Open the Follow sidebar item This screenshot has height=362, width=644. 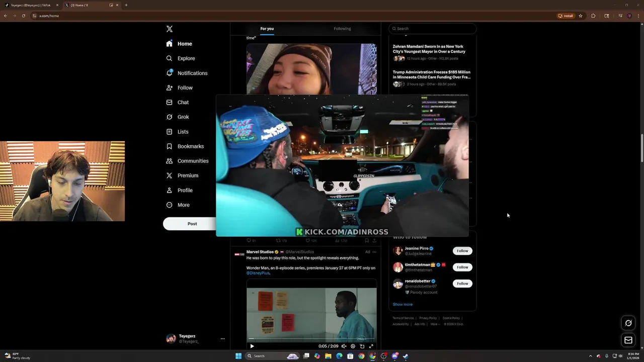(180, 87)
